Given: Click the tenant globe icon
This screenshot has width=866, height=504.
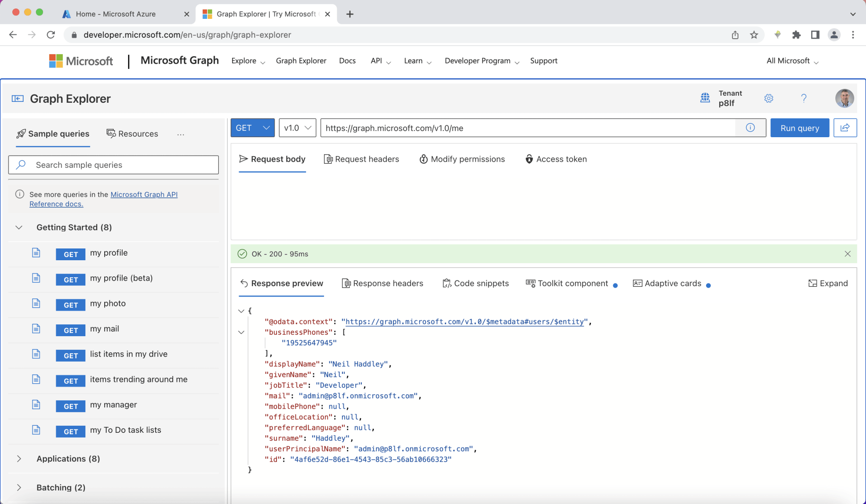Looking at the screenshot, I should point(705,98).
